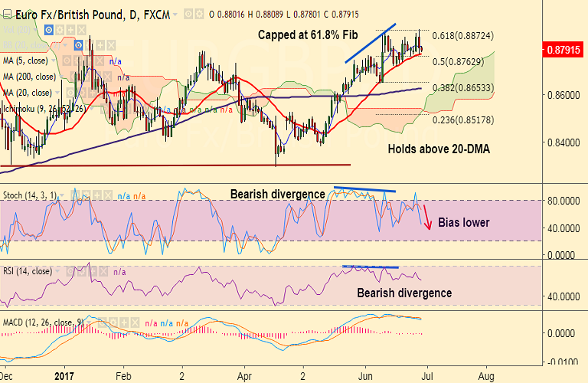Remove the MA (5, close) indicator
Viewport: 588px width, 383px height.
[100, 61]
